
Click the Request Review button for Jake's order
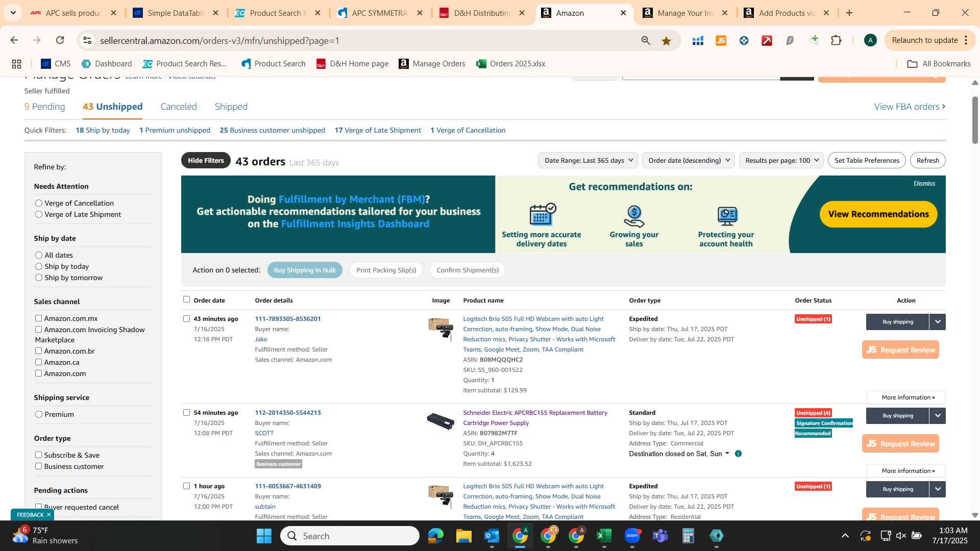[900, 349]
